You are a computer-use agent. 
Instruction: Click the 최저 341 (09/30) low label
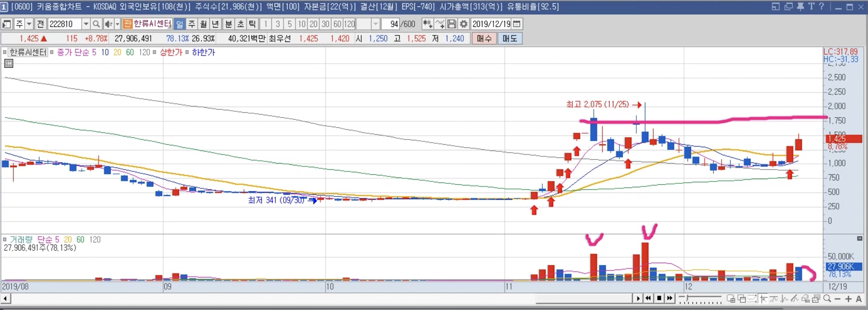(x=276, y=200)
